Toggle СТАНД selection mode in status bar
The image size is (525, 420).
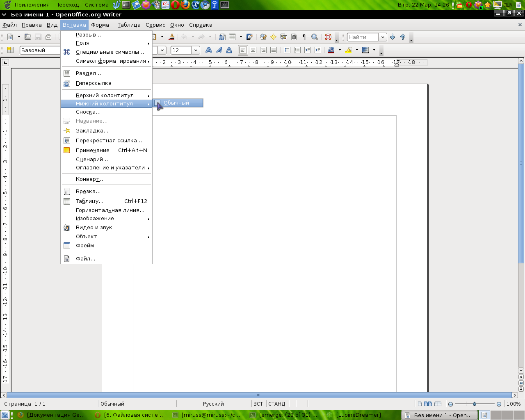tap(277, 404)
